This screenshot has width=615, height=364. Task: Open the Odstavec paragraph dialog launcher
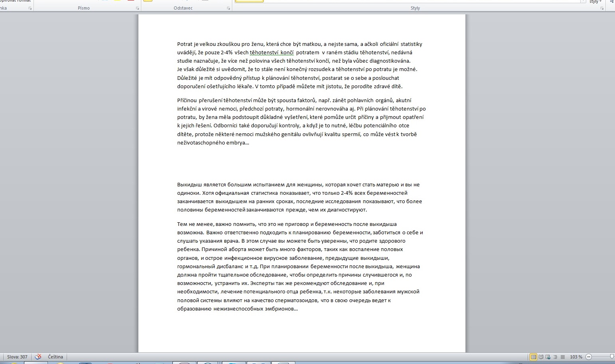[229, 8]
